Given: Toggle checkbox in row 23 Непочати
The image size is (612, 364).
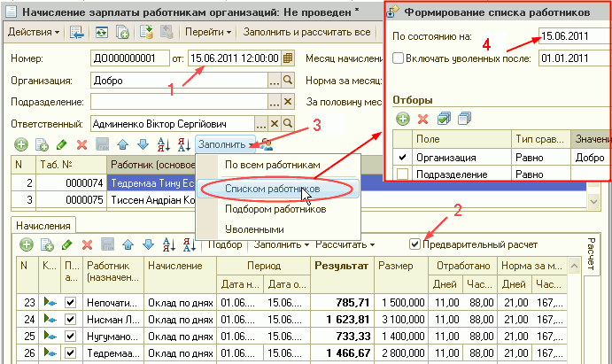Looking at the screenshot, I should point(70,302).
